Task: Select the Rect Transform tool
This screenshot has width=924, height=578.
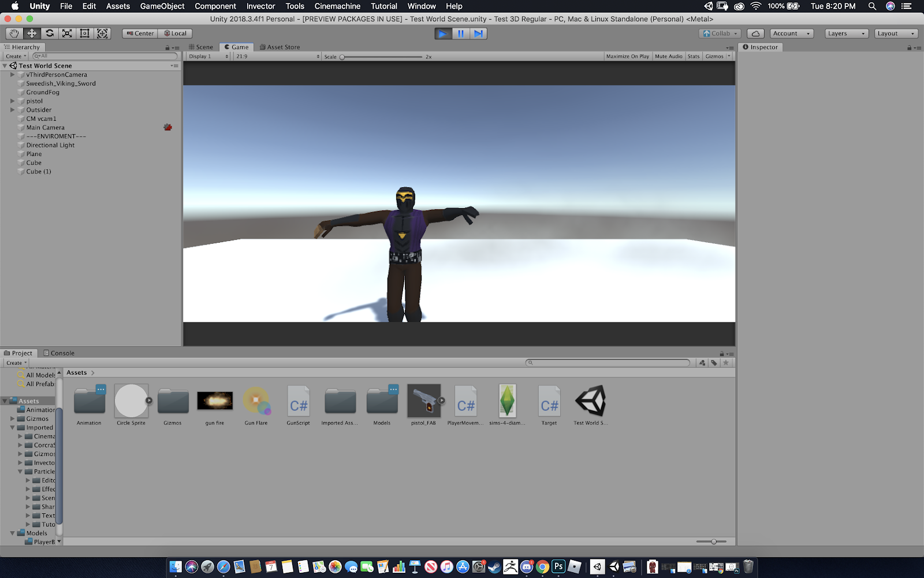Action: pyautogui.click(x=85, y=34)
